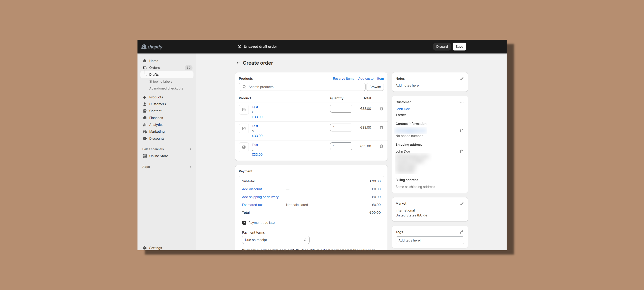Save the draft order
Image resolution: width=644 pixels, height=290 pixels.
tap(459, 47)
